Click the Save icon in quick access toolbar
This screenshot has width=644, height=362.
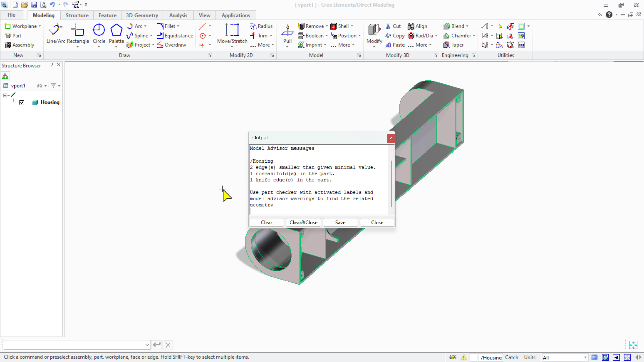pos(34,5)
